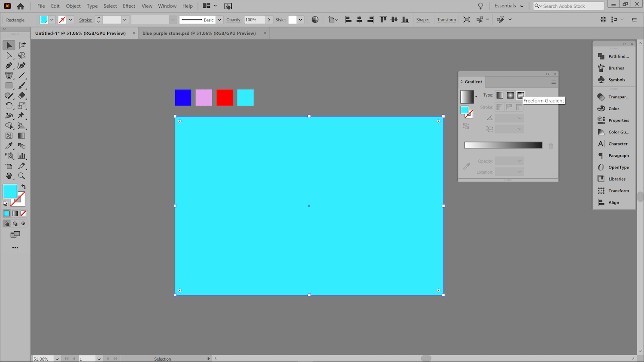Image resolution: width=644 pixels, height=362 pixels.
Task: Open the Object menu
Action: (73, 6)
